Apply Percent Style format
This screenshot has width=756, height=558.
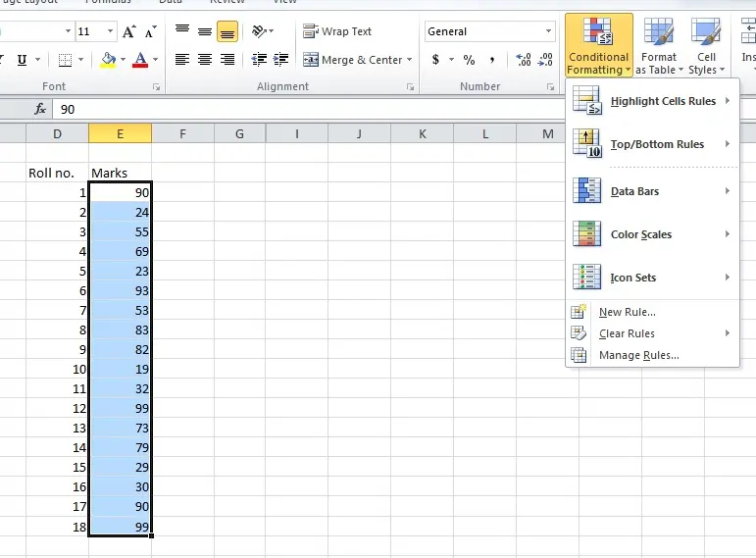coord(469,60)
